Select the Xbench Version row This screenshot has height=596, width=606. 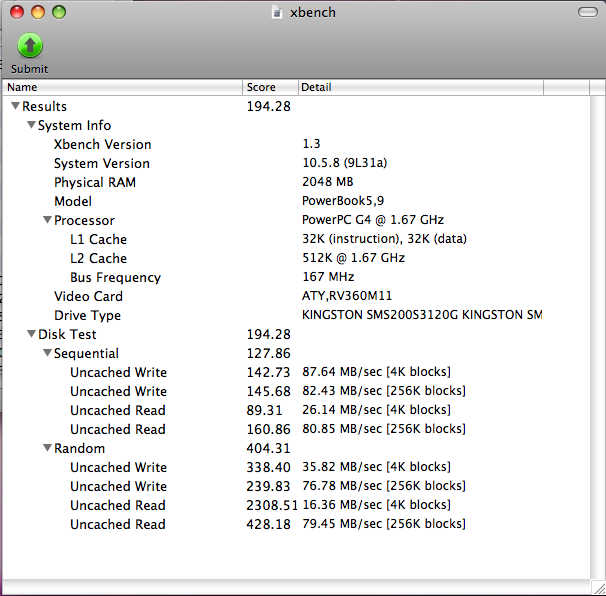(296, 144)
